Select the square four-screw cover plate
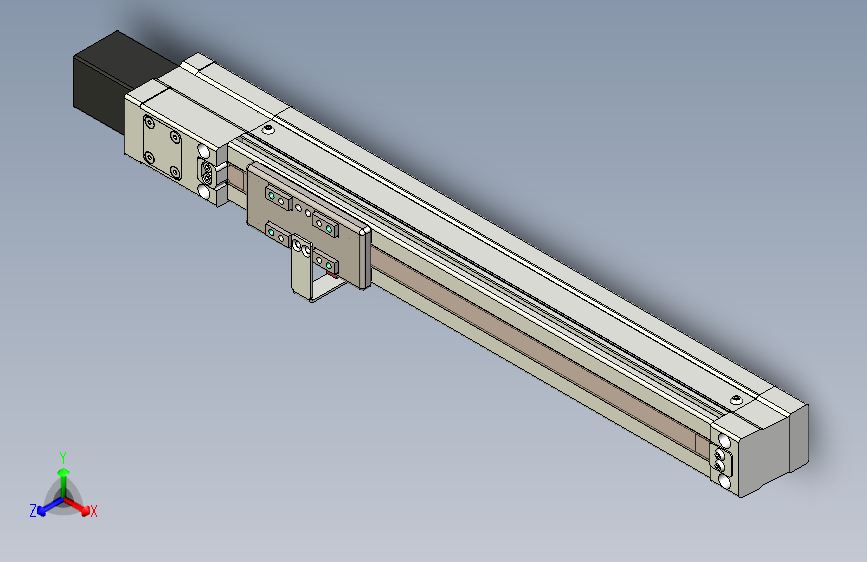Image resolution: width=867 pixels, height=562 pixels. (x=162, y=147)
